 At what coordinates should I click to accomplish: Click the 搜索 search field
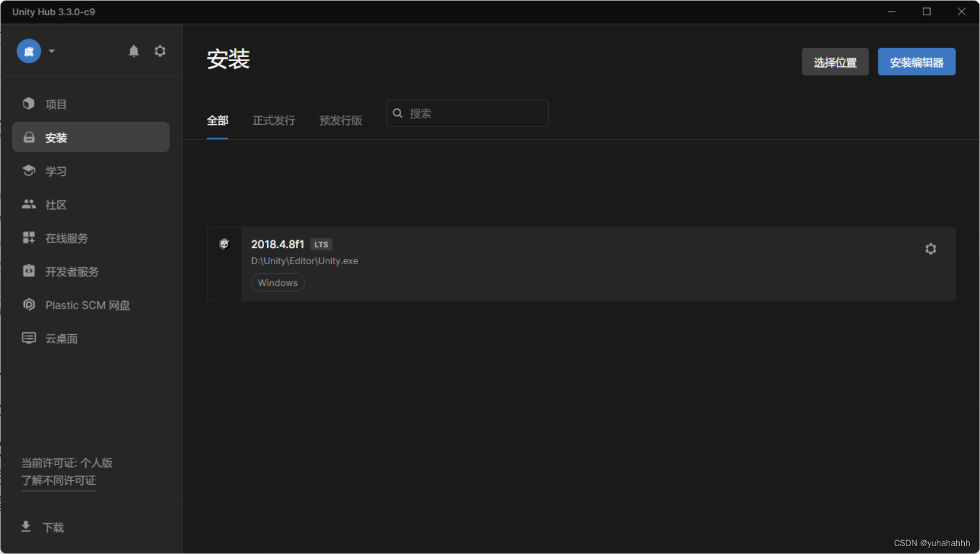pos(467,113)
